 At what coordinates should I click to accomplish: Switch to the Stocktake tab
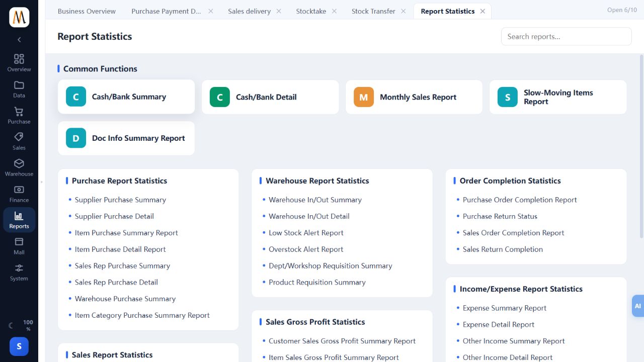[311, 11]
